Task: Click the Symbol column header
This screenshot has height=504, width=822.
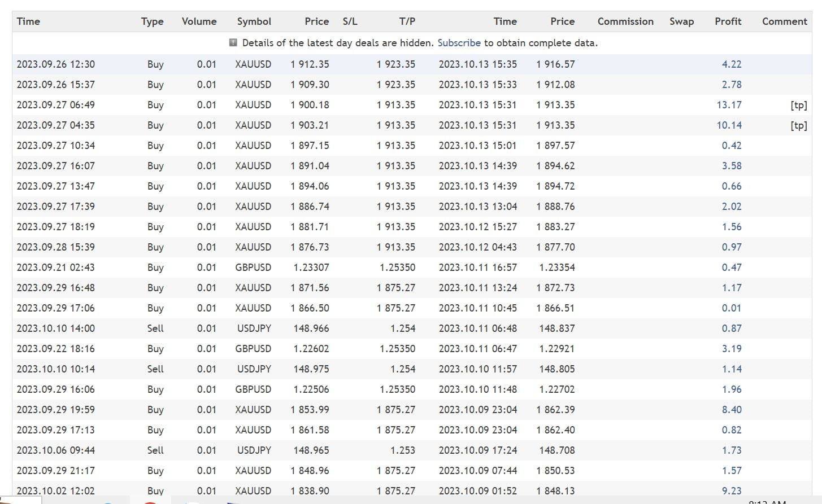Action: [x=254, y=21]
